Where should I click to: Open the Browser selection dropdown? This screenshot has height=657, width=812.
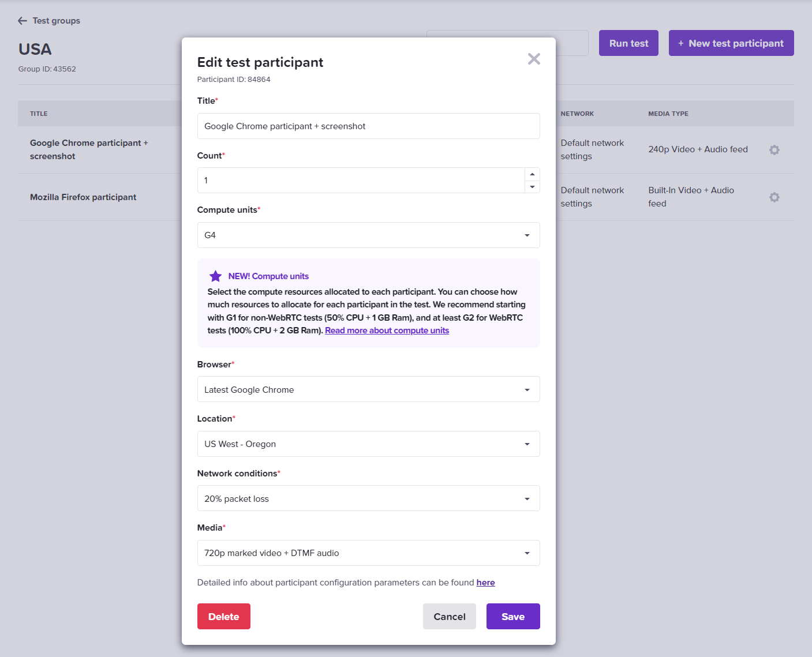526,389
